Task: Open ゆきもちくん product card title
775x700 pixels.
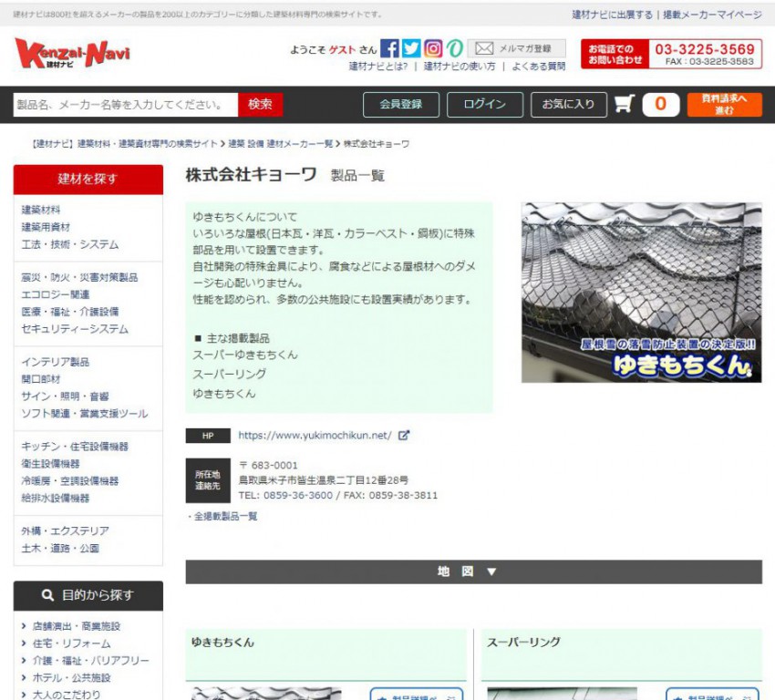Action: click(222, 643)
